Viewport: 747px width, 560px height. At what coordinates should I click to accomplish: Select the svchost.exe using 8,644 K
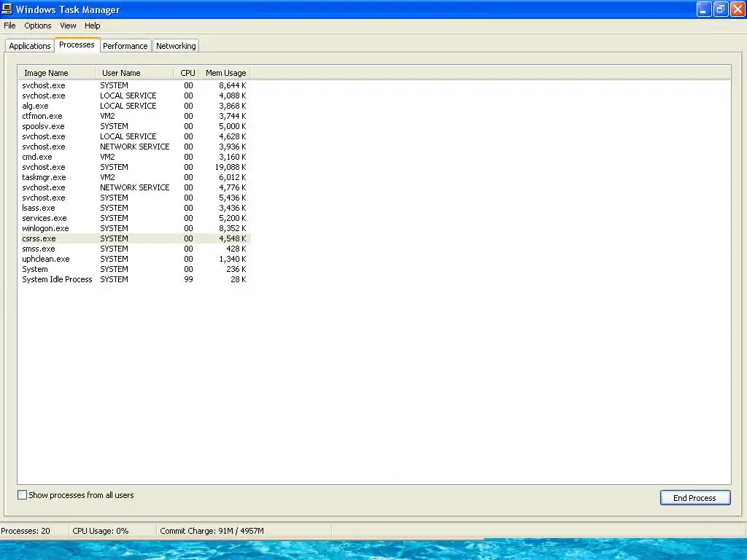[134, 85]
